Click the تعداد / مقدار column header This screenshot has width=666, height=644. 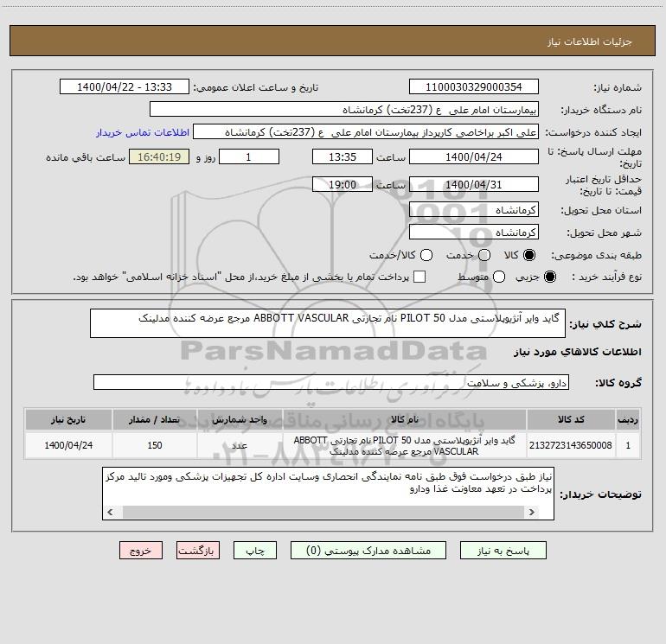(155, 420)
